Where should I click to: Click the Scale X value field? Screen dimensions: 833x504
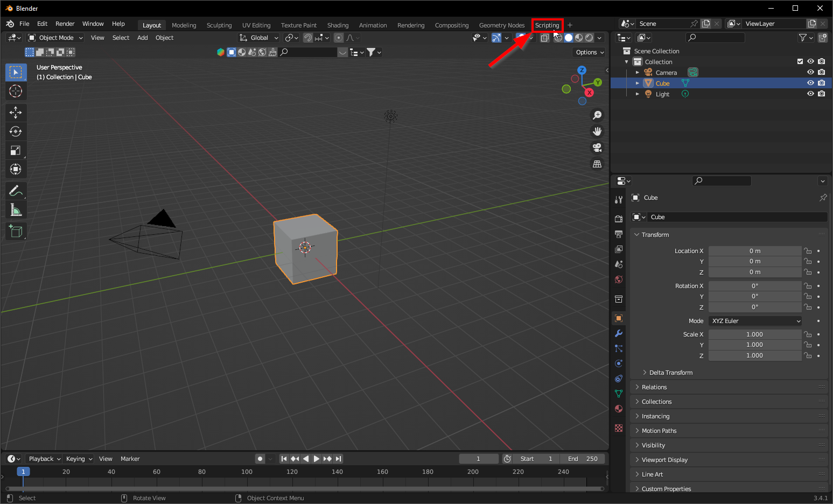click(755, 334)
